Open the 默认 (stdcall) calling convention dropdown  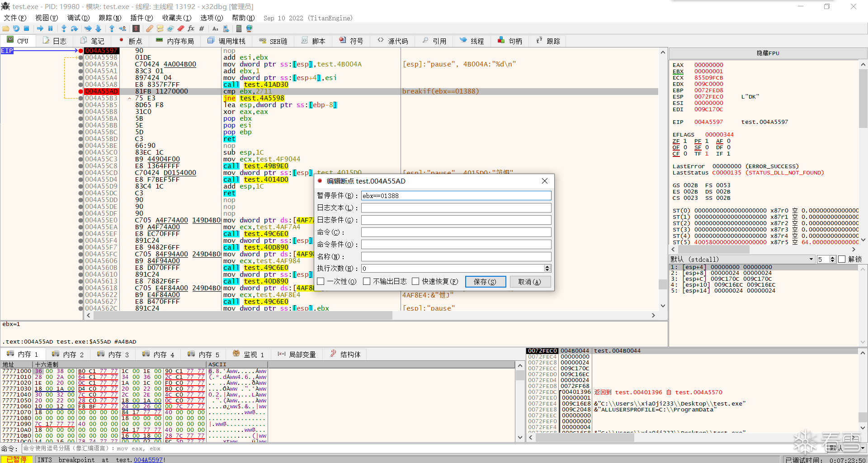pyautogui.click(x=742, y=259)
